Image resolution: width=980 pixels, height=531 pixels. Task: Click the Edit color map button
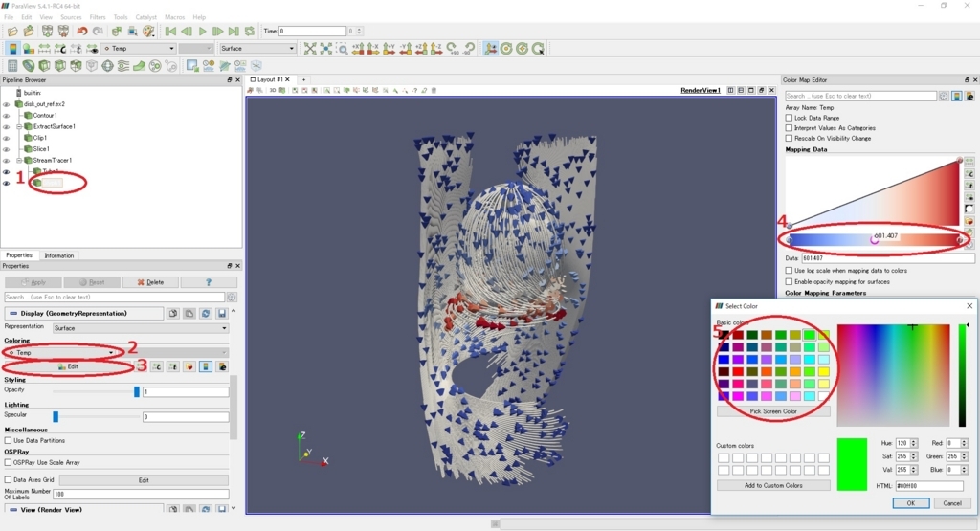pos(68,366)
